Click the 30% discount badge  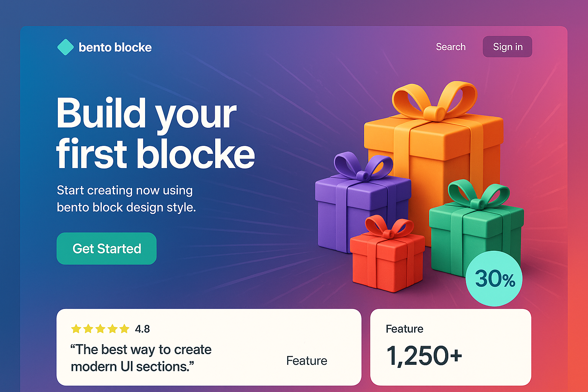click(x=494, y=279)
